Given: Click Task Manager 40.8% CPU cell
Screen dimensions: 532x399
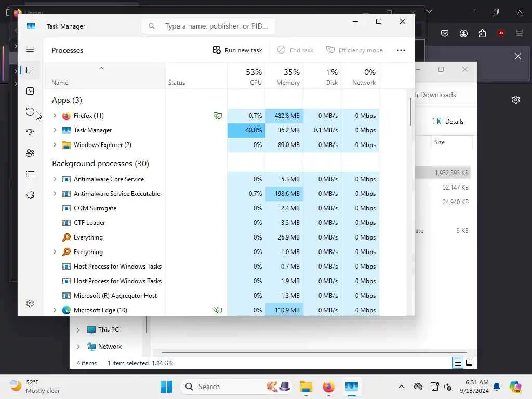Looking at the screenshot, I should click(x=246, y=130).
